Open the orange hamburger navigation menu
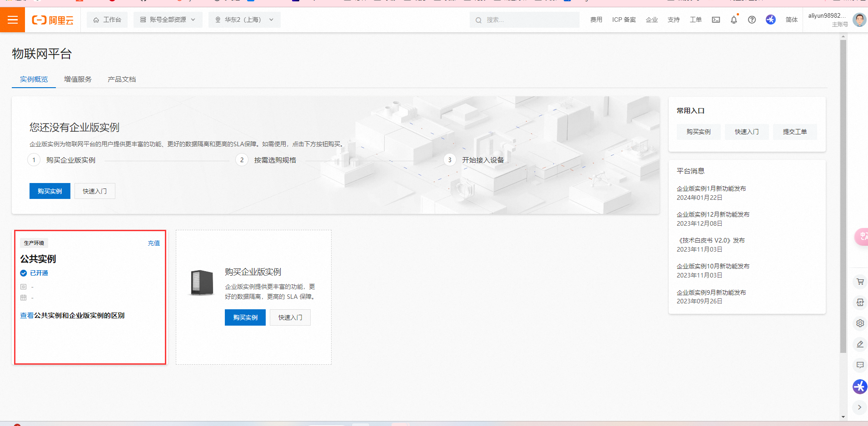 coord(12,20)
